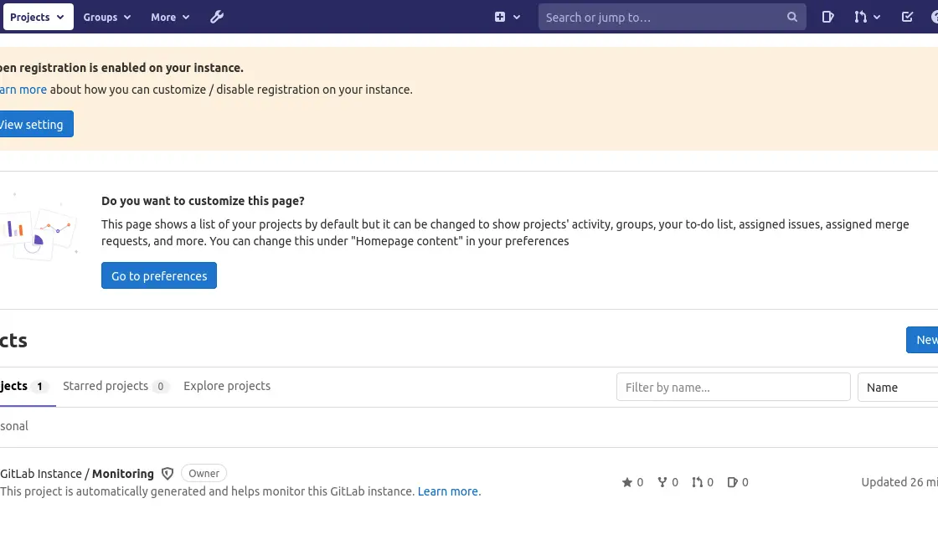938x560 pixels.
Task: Click the shield visibility icon beside Monitoring
Action: tap(167, 474)
